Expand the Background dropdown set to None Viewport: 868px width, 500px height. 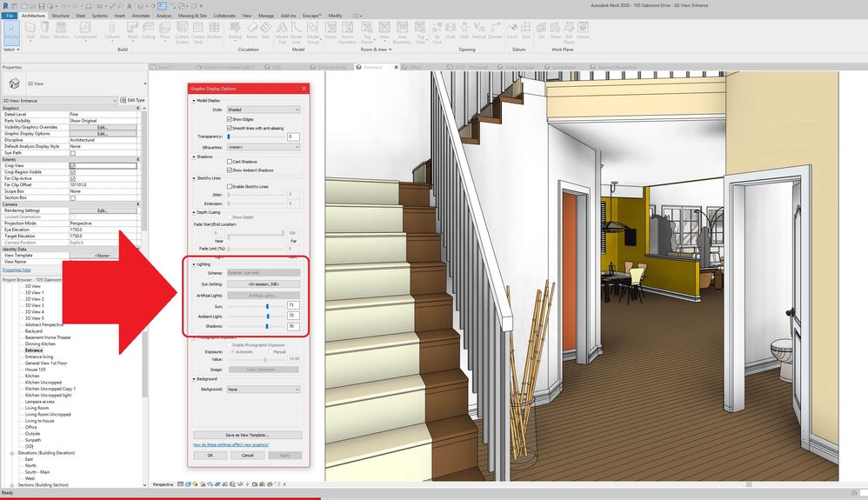[264, 390]
